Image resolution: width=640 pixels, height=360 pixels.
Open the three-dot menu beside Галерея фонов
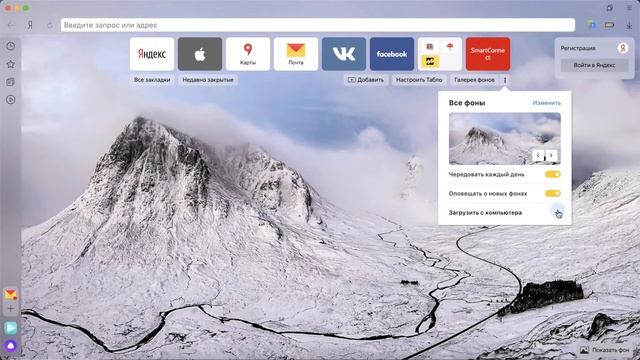click(505, 80)
